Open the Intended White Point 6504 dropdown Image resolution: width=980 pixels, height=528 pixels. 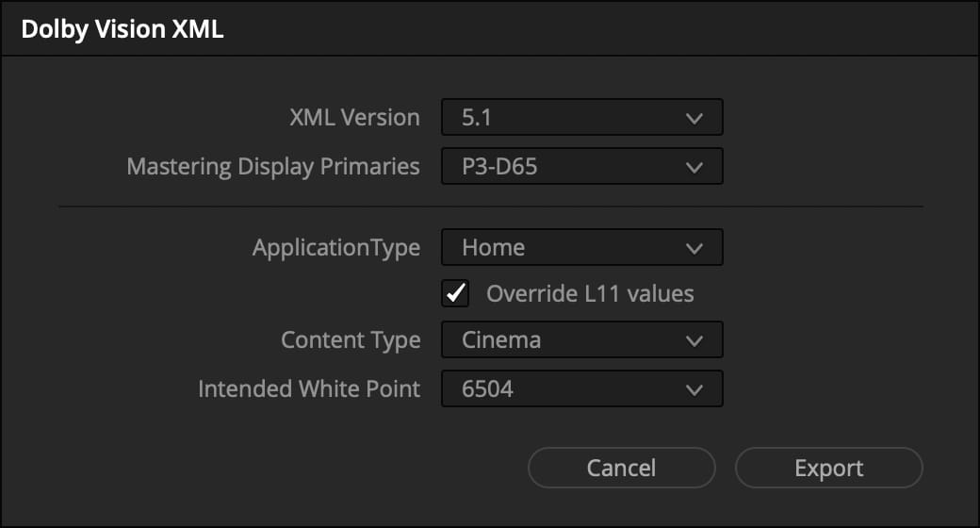click(581, 389)
